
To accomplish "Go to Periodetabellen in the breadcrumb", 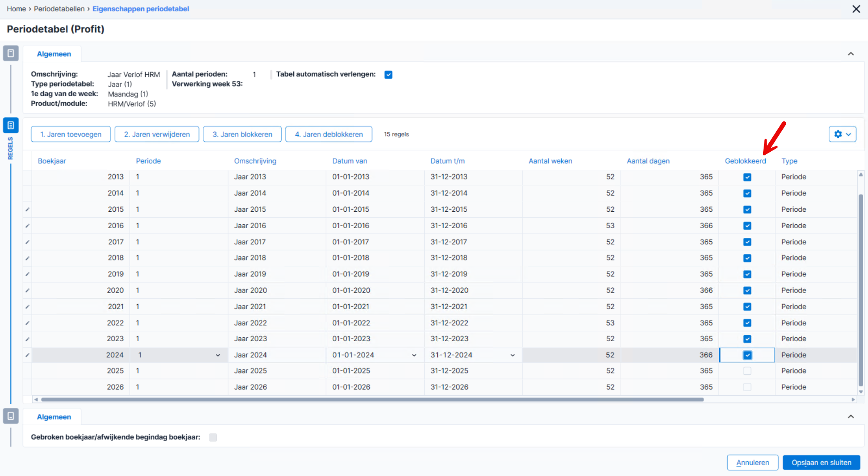I will 59,9.
